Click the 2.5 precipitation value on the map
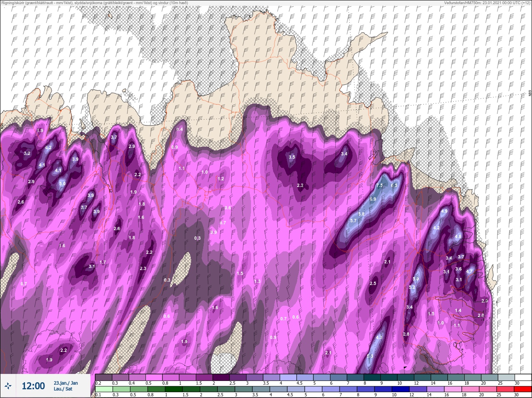Screen dimensions: 532x398 click(x=373, y=283)
